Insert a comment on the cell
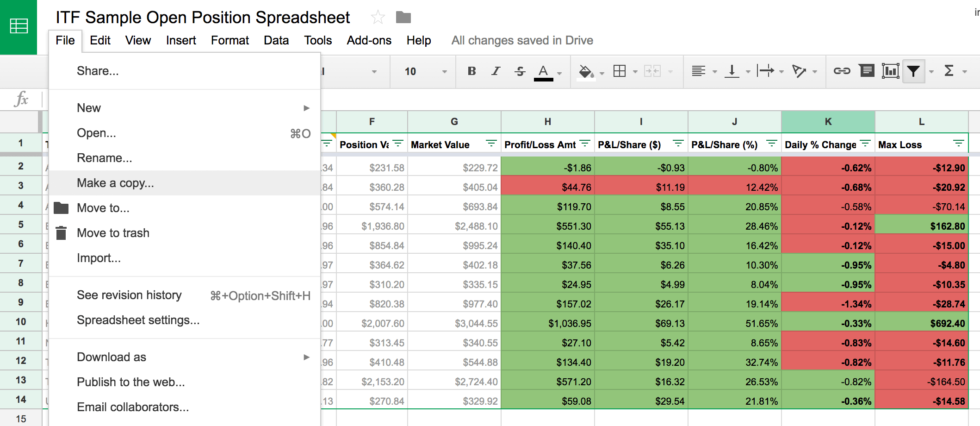The height and width of the screenshot is (426, 980). 866,71
